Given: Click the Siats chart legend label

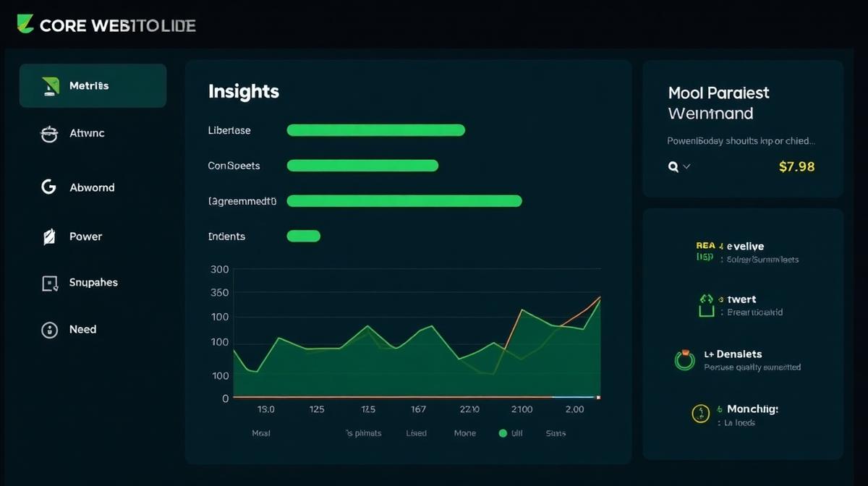Looking at the screenshot, I should pos(556,433).
